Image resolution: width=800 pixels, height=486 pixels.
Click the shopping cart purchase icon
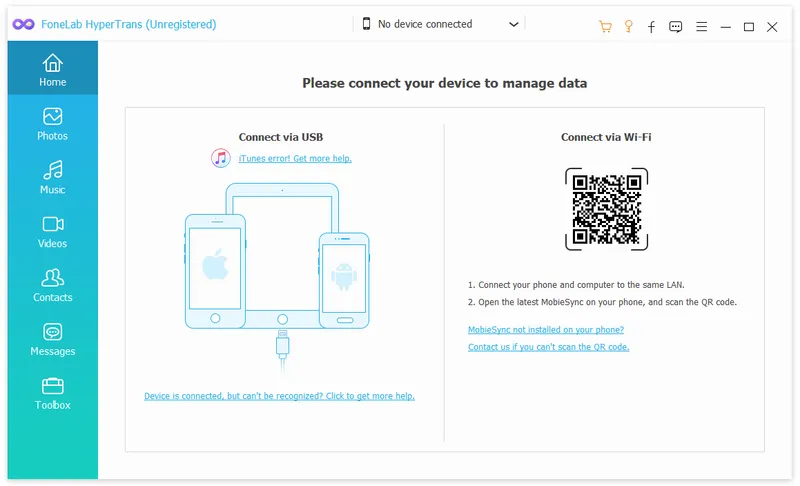point(605,27)
